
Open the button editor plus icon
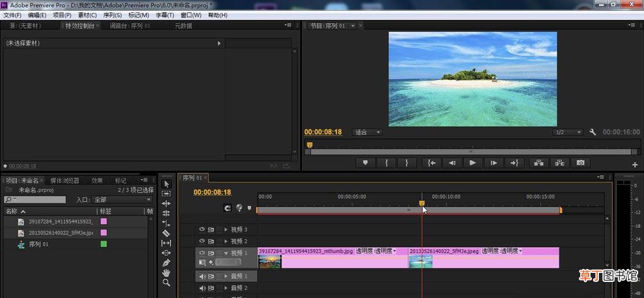click(634, 165)
